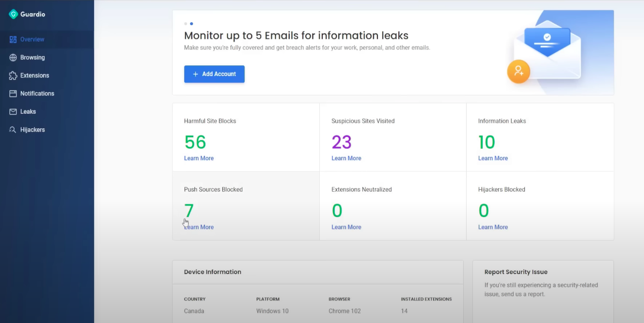Click the Push Sources Blocked count 7
644x323 pixels.
coord(189,211)
